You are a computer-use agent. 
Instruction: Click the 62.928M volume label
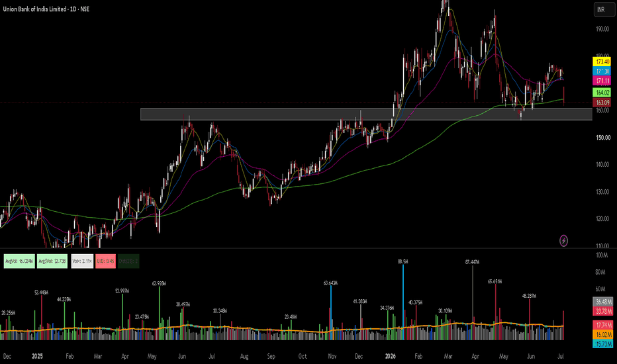pos(159,283)
